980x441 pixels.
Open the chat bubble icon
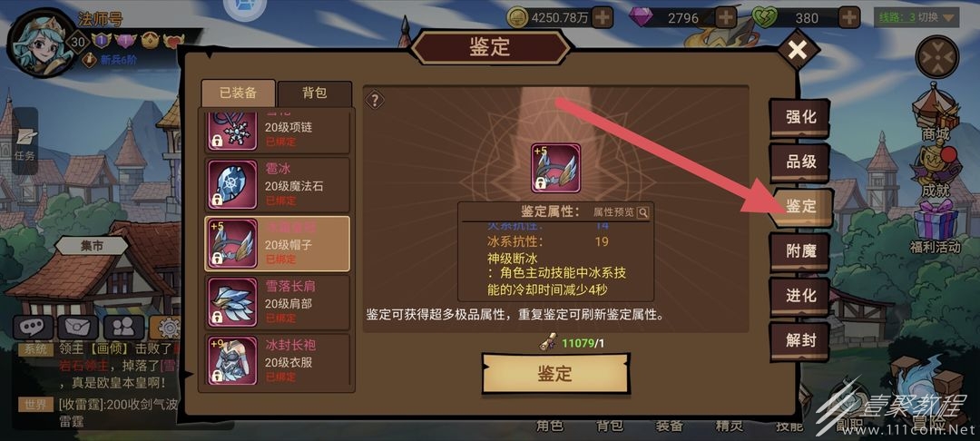33,328
